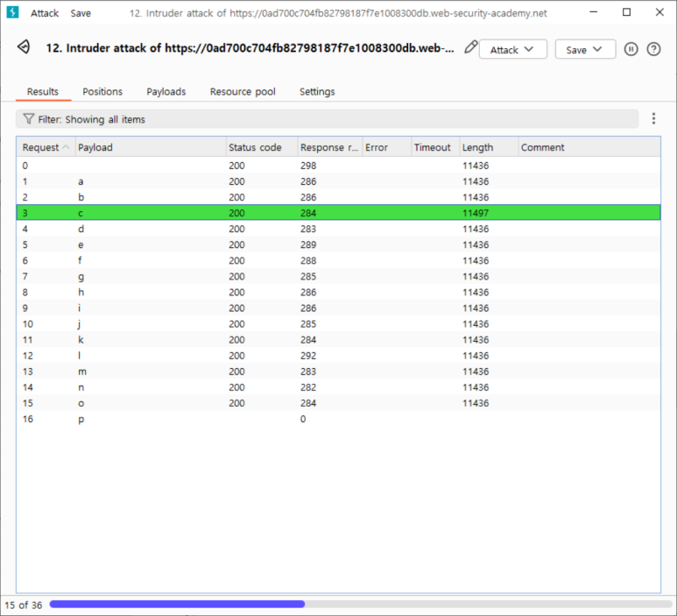Switch to the Settings tab
This screenshot has height=616, width=677.
[317, 92]
